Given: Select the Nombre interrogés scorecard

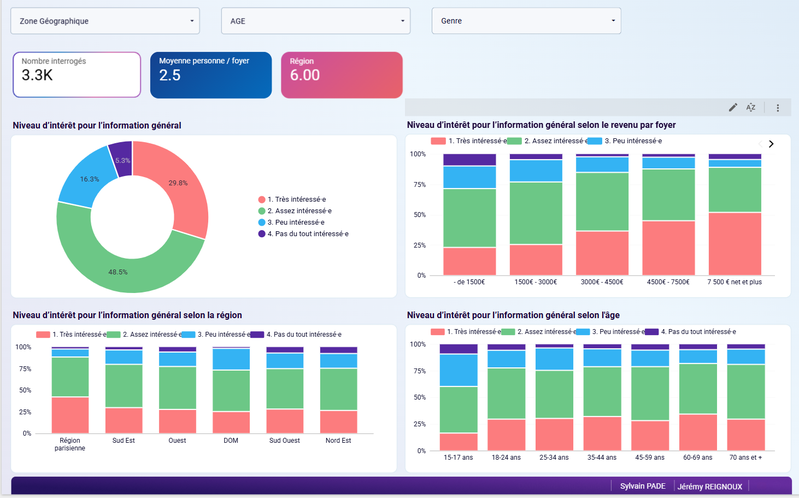Looking at the screenshot, I should click(77, 75).
